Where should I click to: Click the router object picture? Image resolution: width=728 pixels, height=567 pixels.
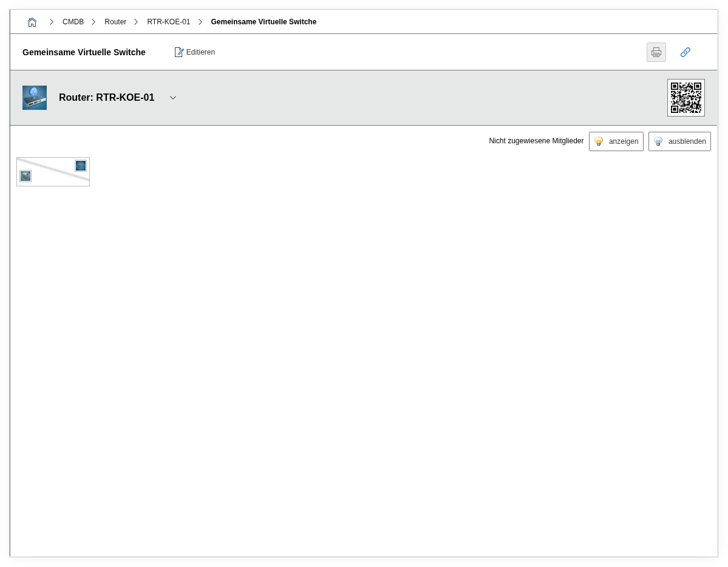click(35, 98)
